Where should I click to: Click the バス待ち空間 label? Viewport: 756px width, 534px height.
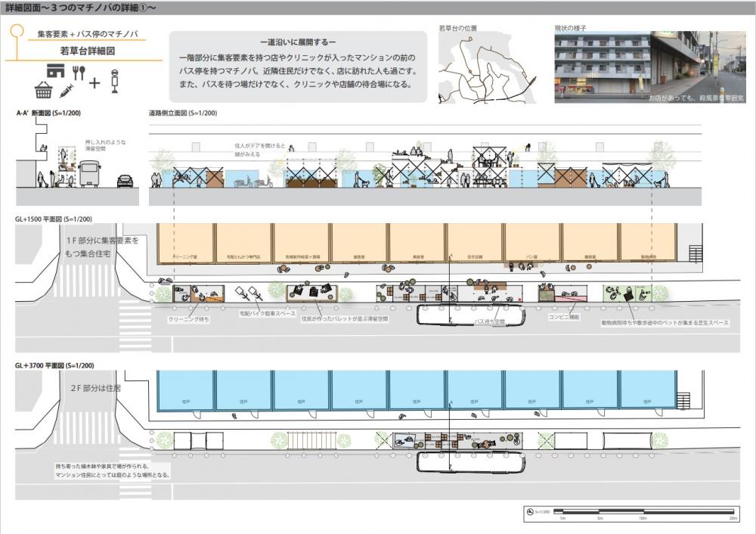click(x=488, y=322)
